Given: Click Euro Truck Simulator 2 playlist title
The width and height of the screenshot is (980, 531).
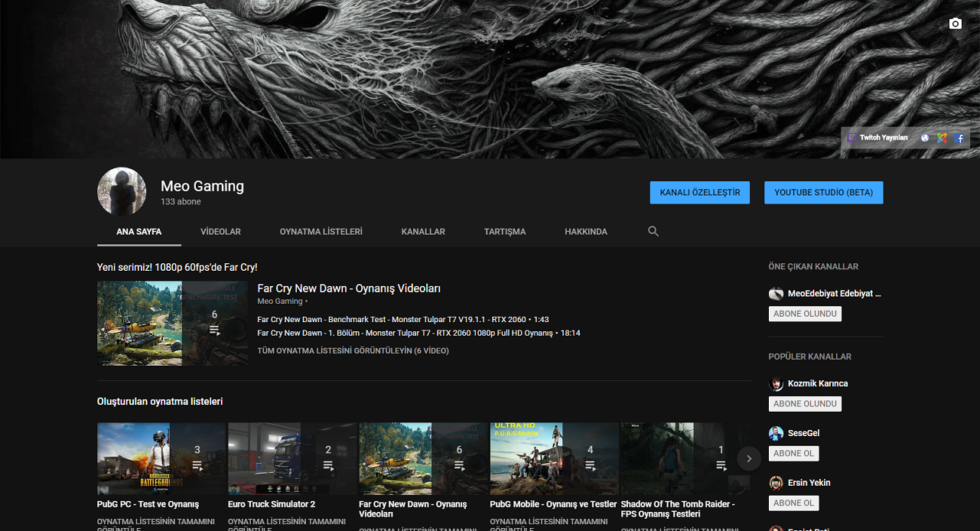Looking at the screenshot, I should tap(272, 504).
